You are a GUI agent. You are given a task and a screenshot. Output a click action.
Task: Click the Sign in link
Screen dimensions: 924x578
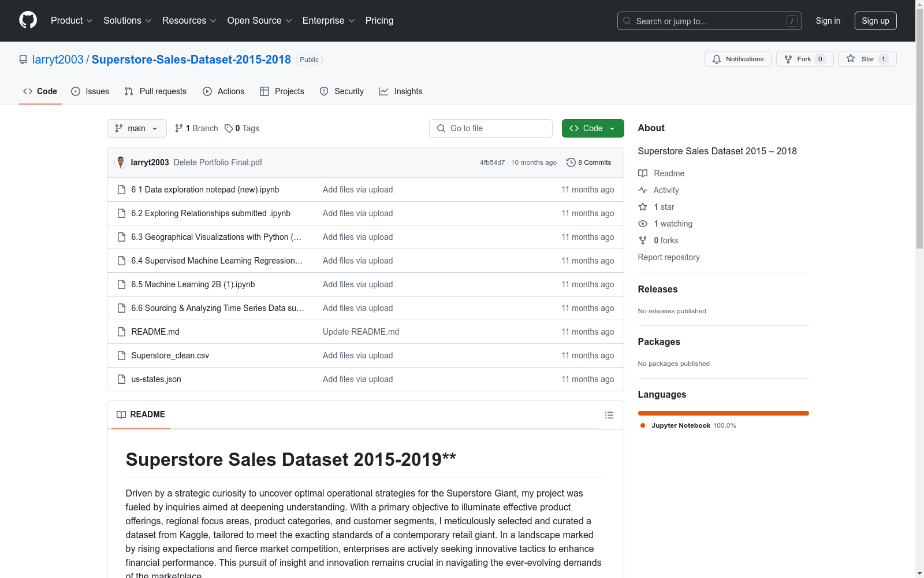[x=828, y=21]
